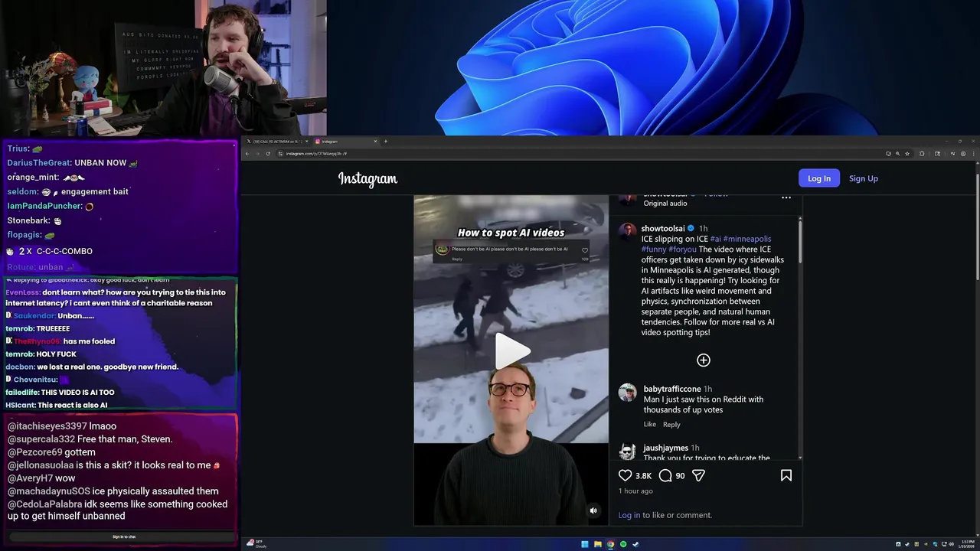
Task: Click DariusTheGreat 'UNBAN NOW' chat message
Action: 72,163
